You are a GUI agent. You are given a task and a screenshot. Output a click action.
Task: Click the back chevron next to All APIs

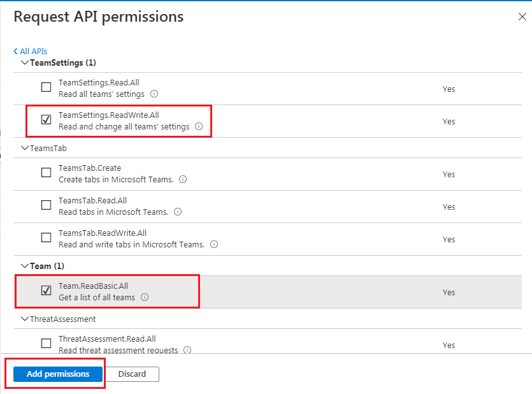(15, 51)
